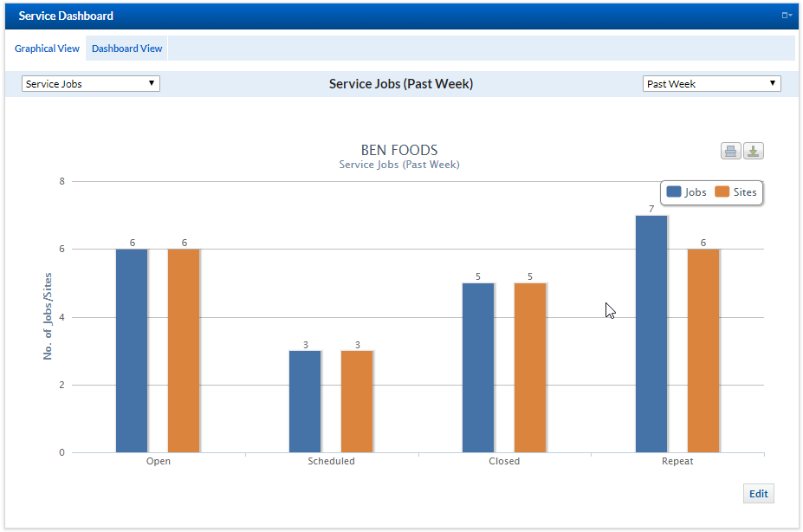
Task: Click the blue Jobs bar for Scheduled
Action: click(305, 401)
